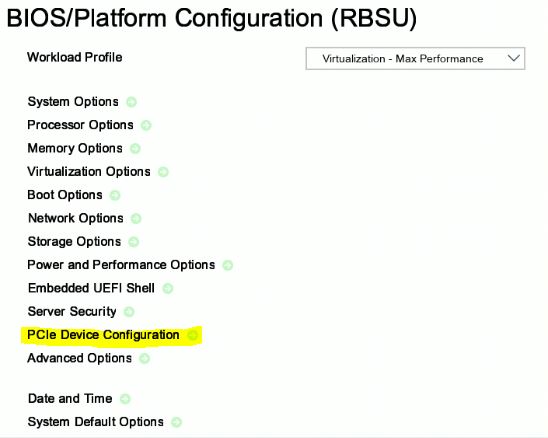Click the arrow icon next to System Options
The image size is (548, 438).
tap(131, 102)
